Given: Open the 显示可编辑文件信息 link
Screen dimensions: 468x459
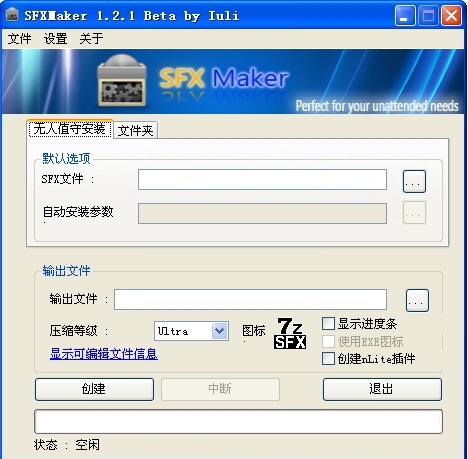Looking at the screenshot, I should tap(104, 354).
